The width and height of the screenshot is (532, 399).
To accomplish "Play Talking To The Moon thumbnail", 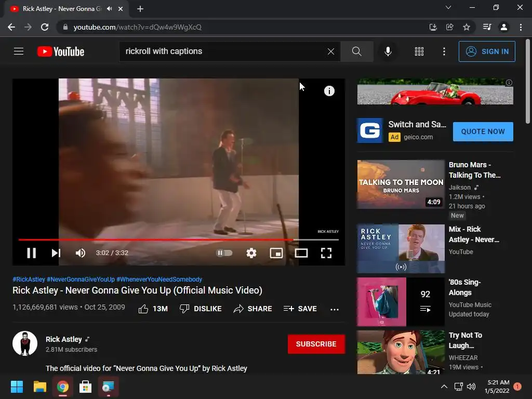I will (401, 184).
